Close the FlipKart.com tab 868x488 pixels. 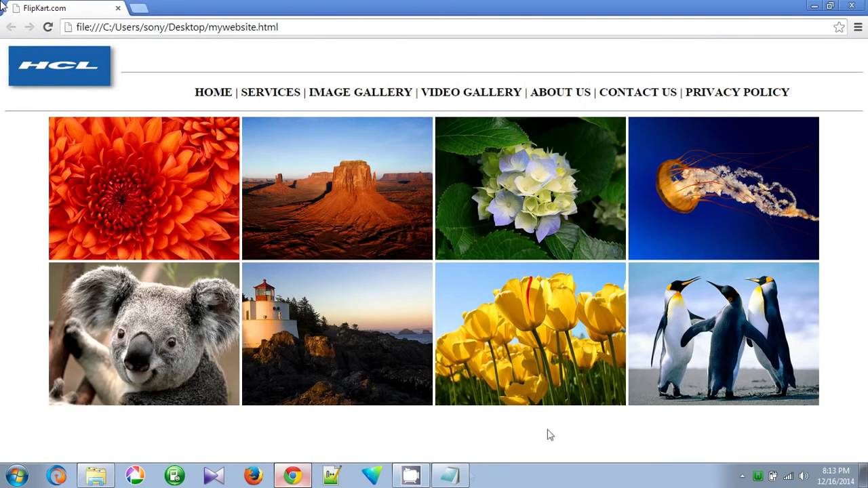pyautogui.click(x=118, y=8)
